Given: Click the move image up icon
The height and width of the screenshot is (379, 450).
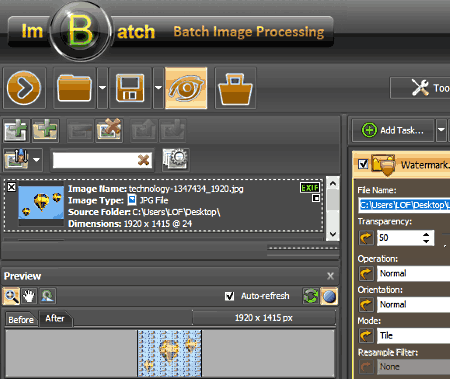Looking at the screenshot, I should [x=144, y=130].
